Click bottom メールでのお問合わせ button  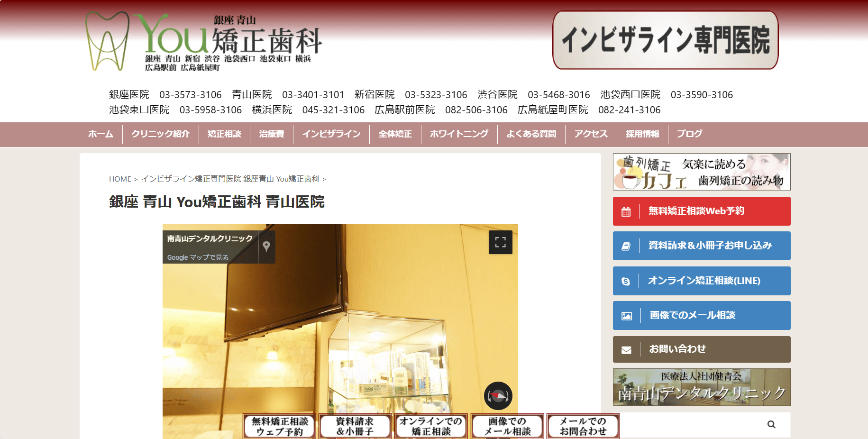point(583,426)
